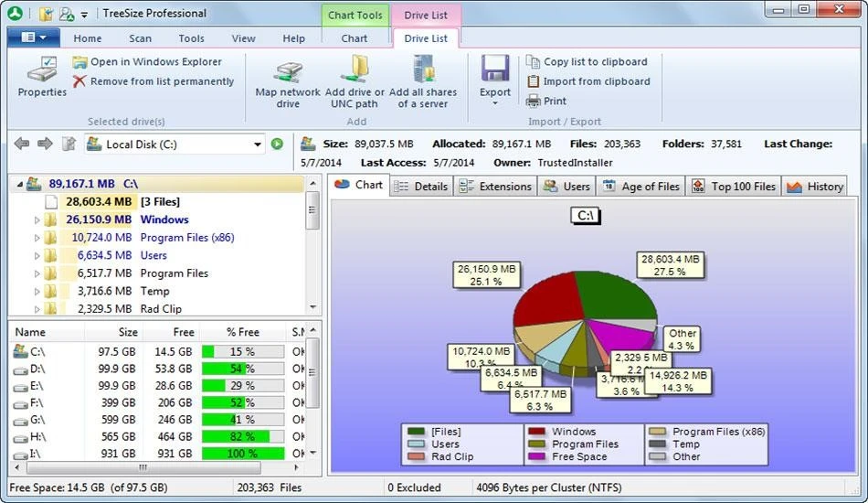The width and height of the screenshot is (868, 503).
Task: Select the C:\ drive in drive list
Action: (157, 352)
